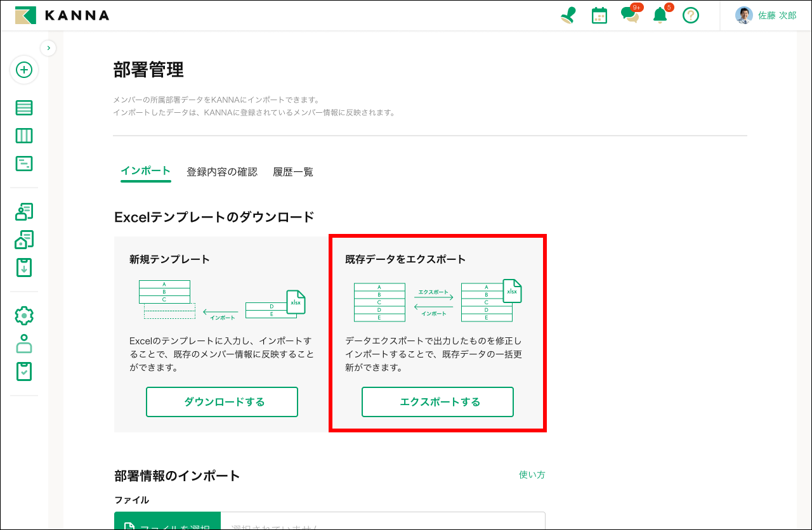This screenshot has width=812, height=530.
Task: Click the ダウンロードする button
Action: (x=221, y=401)
